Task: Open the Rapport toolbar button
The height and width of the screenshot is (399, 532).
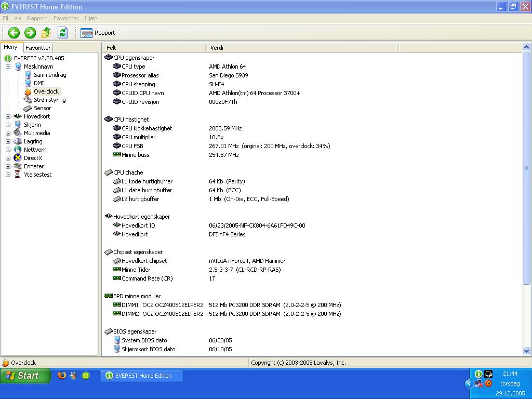Action: [x=98, y=33]
